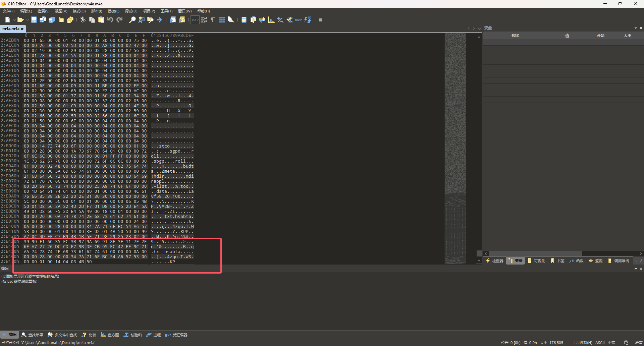Open the 比较 bottom tab
The width and height of the screenshot is (644, 346).
89,335
